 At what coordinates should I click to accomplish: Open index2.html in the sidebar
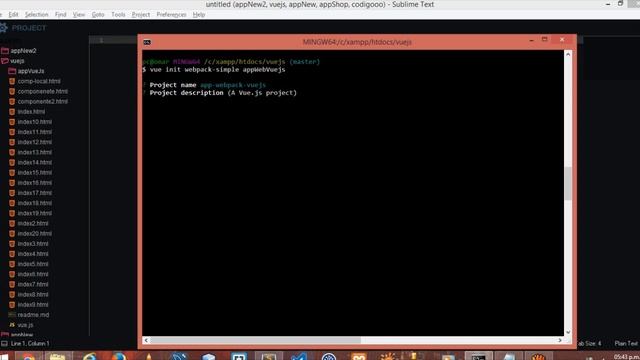point(33,223)
